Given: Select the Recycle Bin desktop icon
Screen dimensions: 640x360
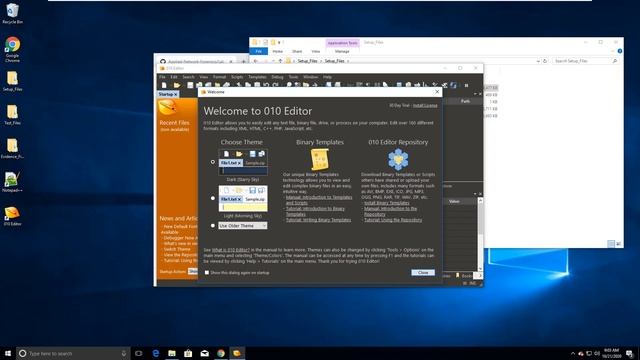Looking at the screenshot, I should pos(12,13).
